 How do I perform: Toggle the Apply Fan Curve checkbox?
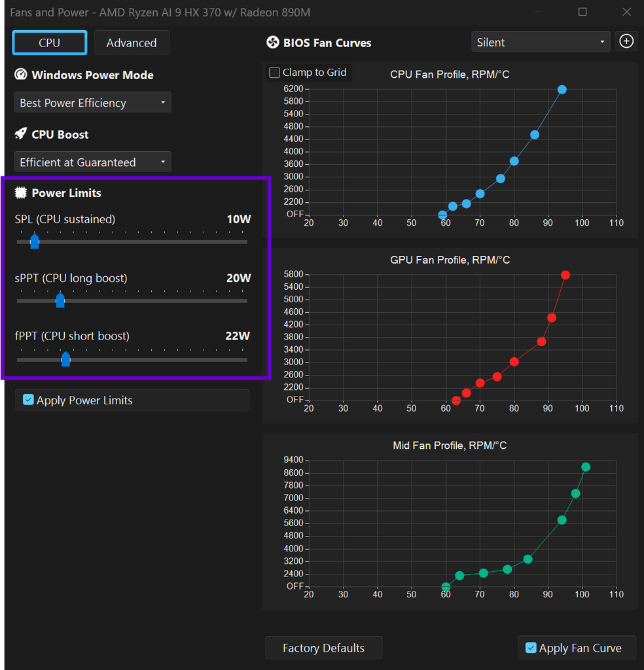click(x=531, y=648)
